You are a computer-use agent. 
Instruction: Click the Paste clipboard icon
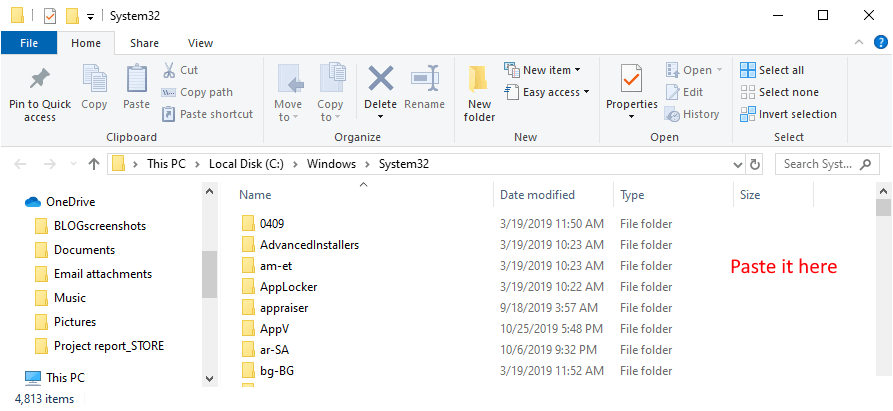click(136, 79)
